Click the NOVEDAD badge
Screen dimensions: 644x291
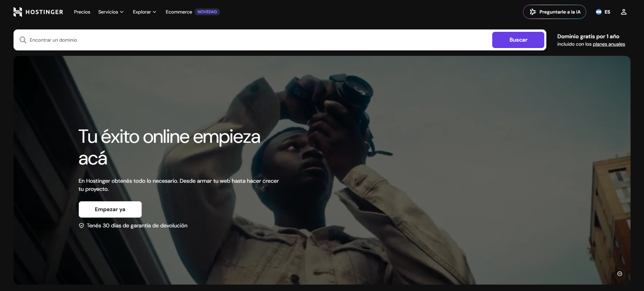[207, 12]
